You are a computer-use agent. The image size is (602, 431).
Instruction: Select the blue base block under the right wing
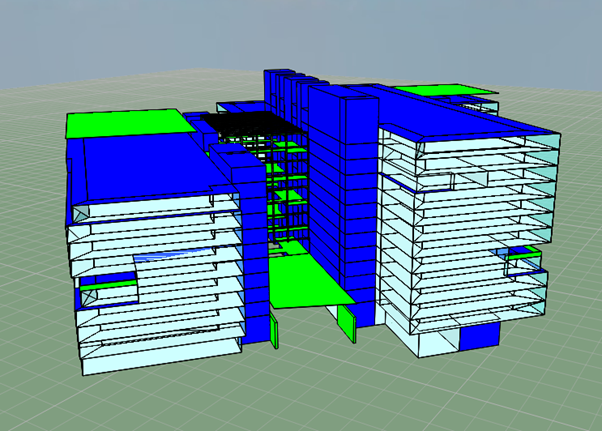480,336
